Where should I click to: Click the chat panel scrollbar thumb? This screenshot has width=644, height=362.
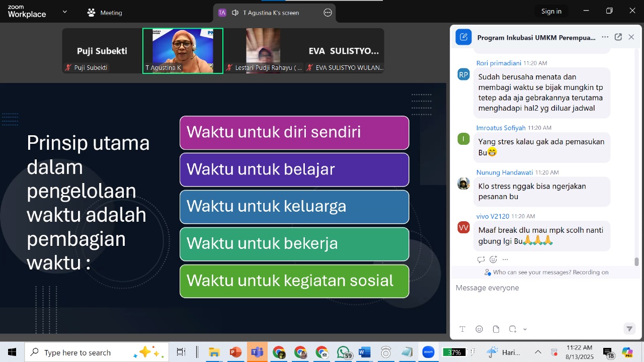[x=636, y=261]
